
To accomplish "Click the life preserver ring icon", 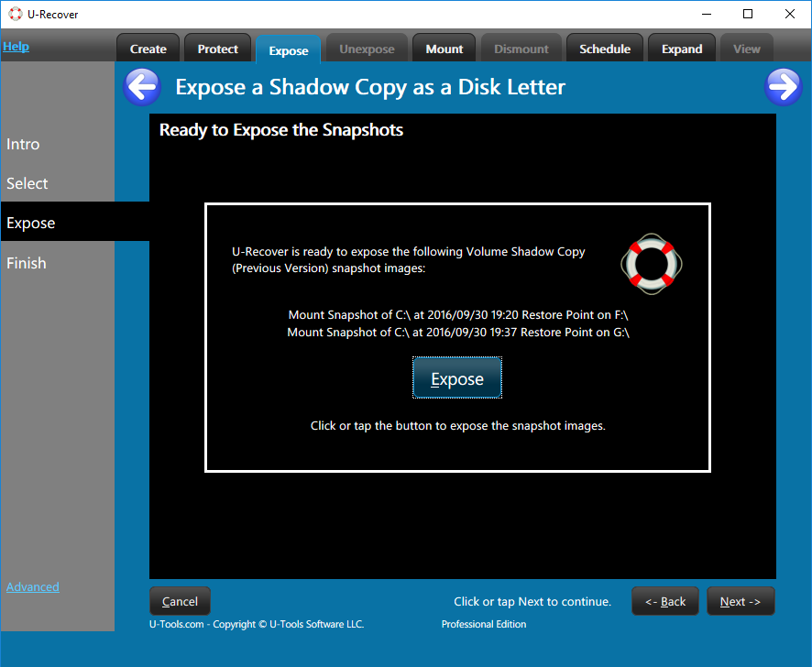I will tap(652, 264).
